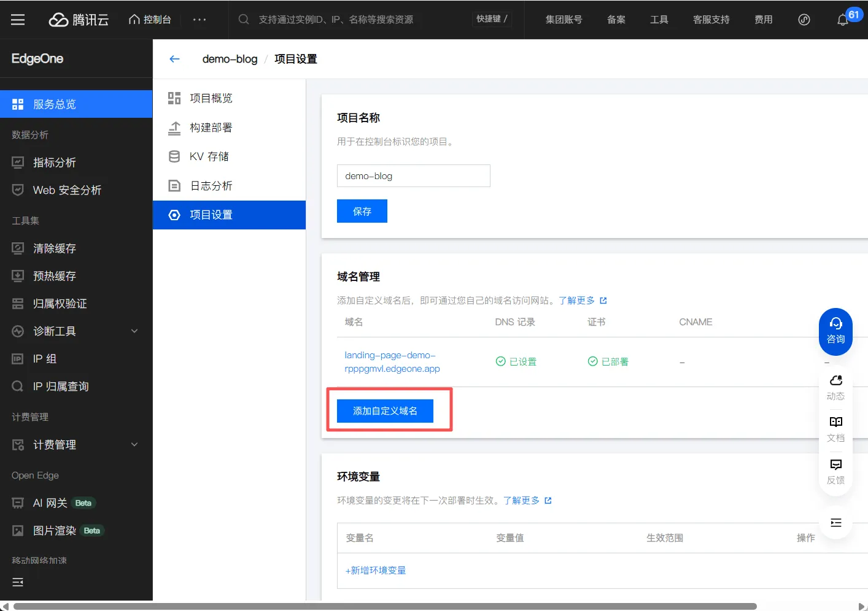Screen dimensions: 868x611
Task: Click the 归属权验证 icon
Action: 18,304
